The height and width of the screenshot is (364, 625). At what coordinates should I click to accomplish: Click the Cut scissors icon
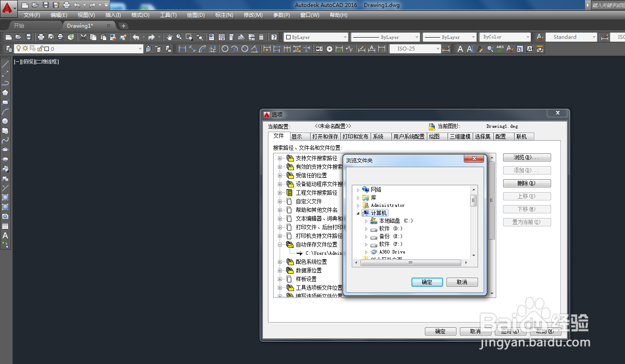point(83,37)
